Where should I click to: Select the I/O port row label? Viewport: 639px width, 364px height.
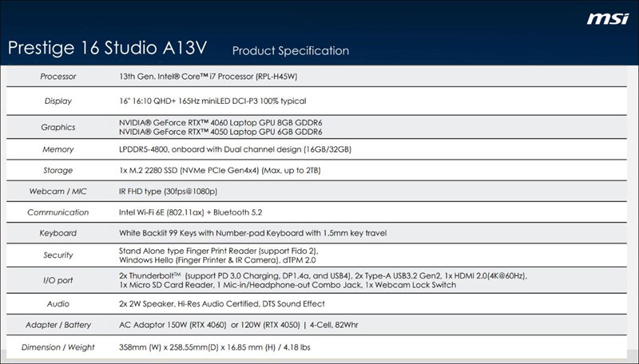[x=58, y=280]
